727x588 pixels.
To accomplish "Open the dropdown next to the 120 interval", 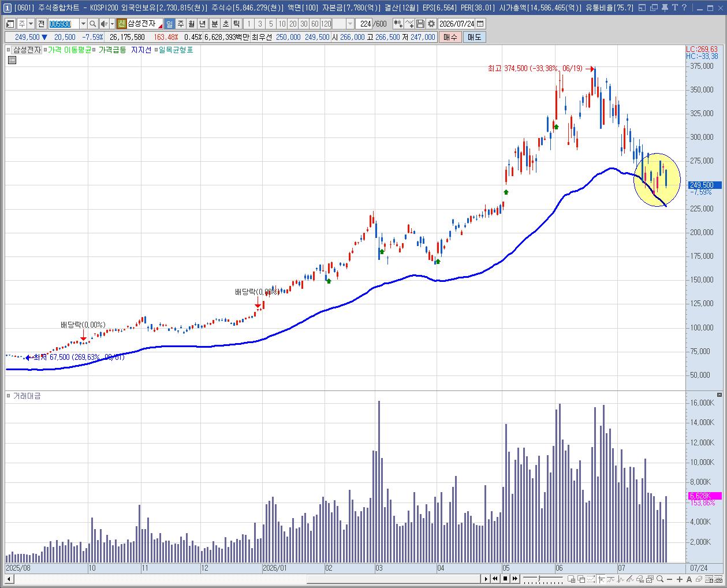I will point(350,24).
